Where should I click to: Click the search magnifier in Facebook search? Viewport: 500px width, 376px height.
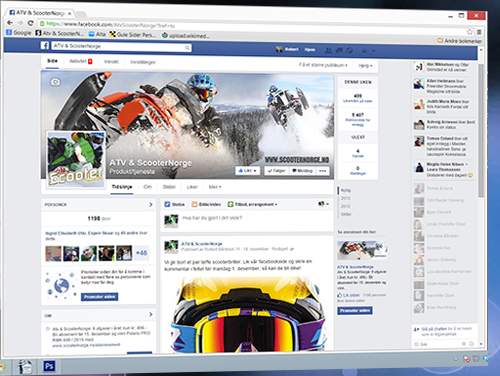click(187, 48)
